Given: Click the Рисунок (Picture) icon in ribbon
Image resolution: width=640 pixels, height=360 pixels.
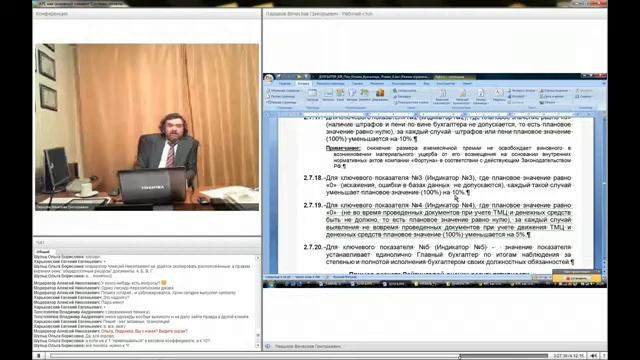Looking at the screenshot, I should click(328, 96).
